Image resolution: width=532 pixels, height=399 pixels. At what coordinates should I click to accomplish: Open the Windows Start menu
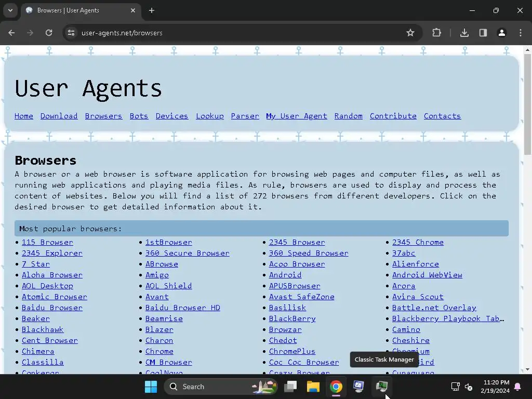[x=151, y=387]
